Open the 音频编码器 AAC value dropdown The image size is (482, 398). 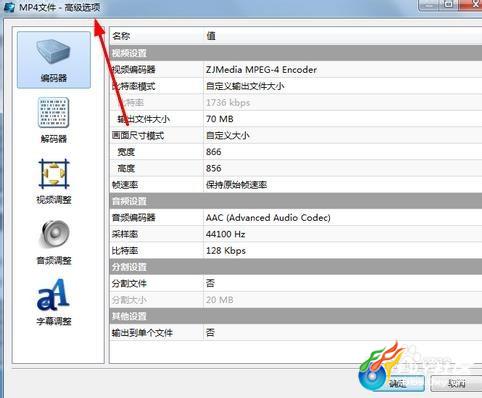coord(343,218)
